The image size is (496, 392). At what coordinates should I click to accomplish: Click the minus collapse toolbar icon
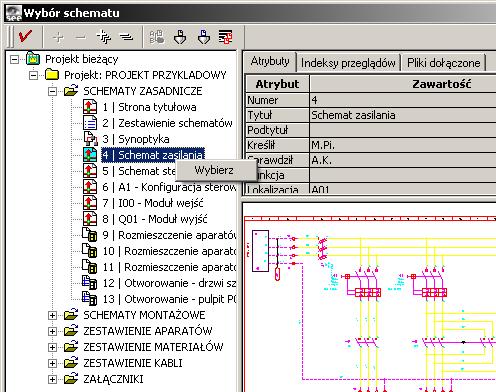coord(80,37)
